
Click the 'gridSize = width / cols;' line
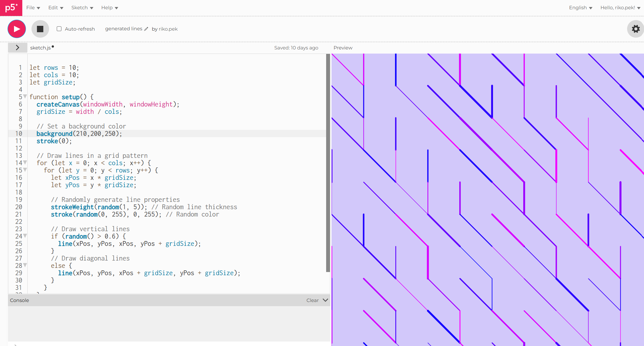coord(79,112)
